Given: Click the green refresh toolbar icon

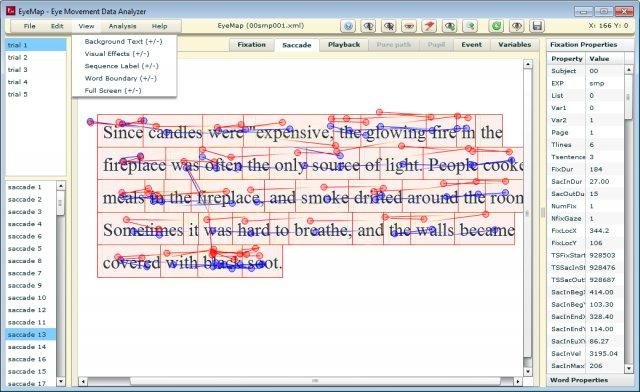Looking at the screenshot, I should 496,26.
